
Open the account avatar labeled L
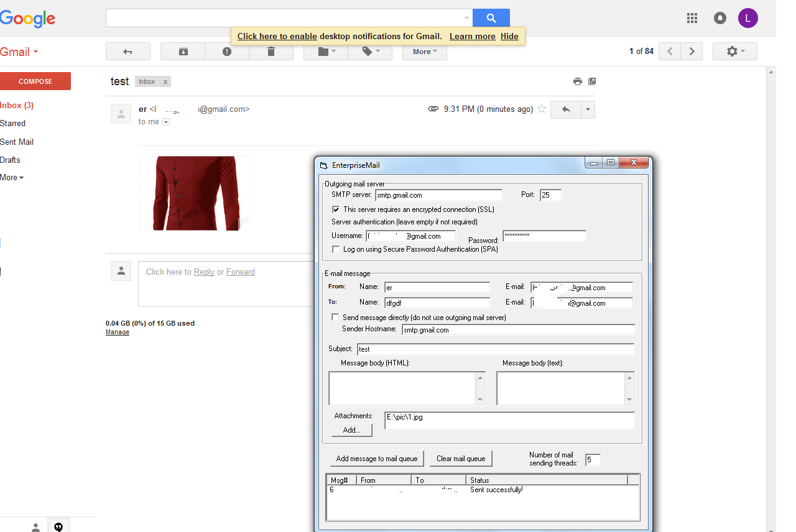(x=748, y=18)
